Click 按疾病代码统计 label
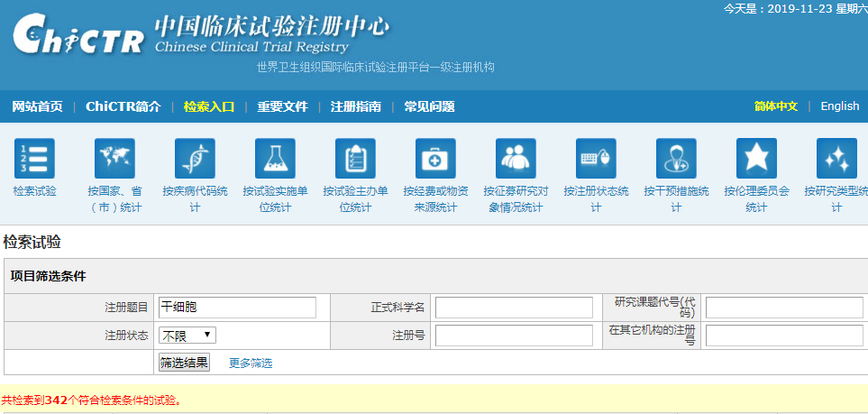The image size is (868, 414). click(195, 199)
